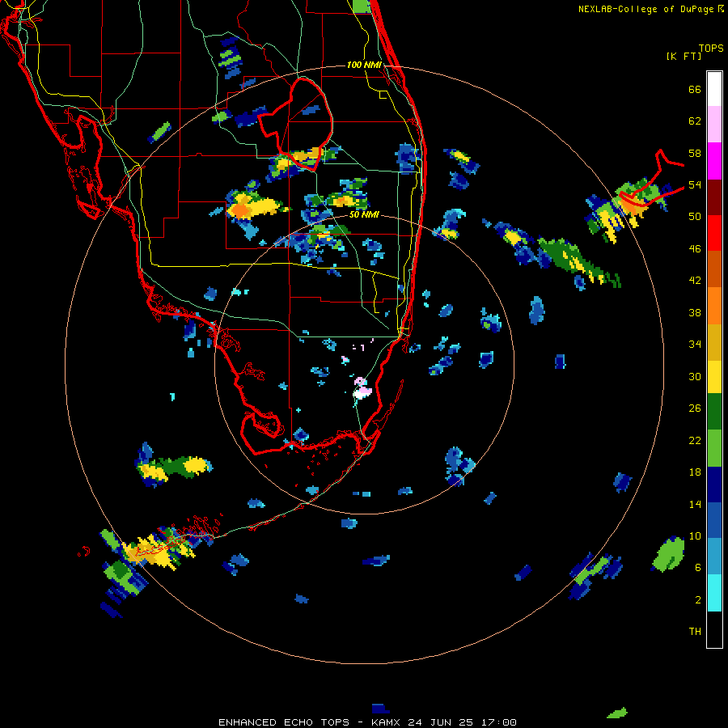This screenshot has width=728, height=728.
Task: Select the cyan 10 kft legend swatch
Action: pos(714,593)
